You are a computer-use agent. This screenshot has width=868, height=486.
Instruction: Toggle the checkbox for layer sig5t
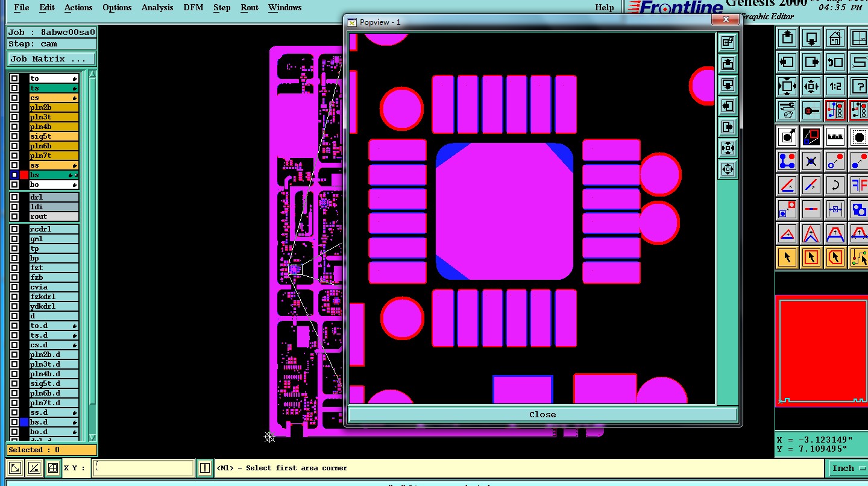point(14,136)
